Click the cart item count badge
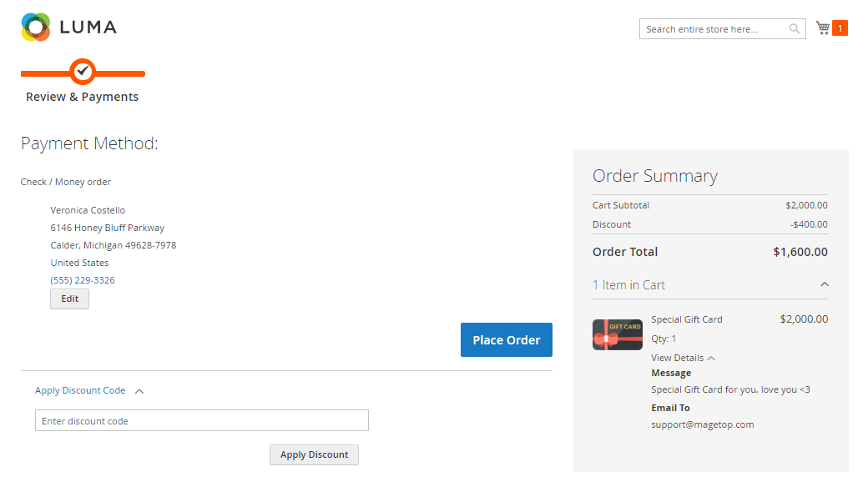Screen dimensions: 868x492 point(840,28)
